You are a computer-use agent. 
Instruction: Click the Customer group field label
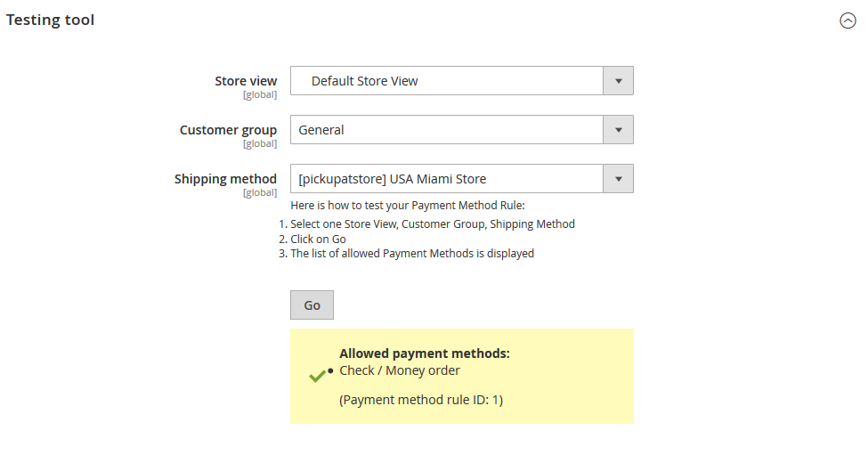228,130
